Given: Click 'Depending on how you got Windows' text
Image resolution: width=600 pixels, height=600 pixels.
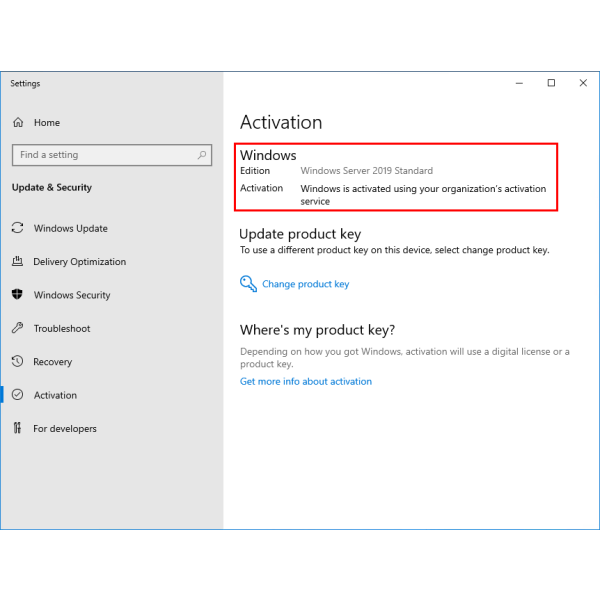Looking at the screenshot, I should click(405, 357).
